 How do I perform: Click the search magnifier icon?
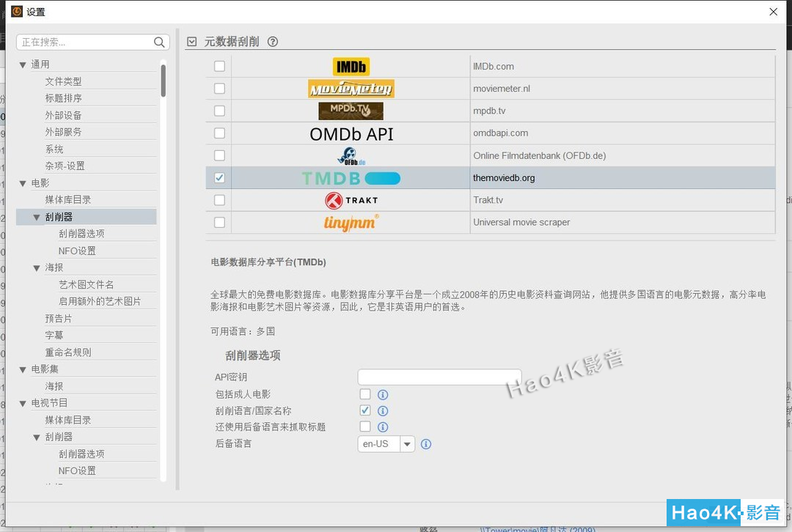[x=159, y=43]
